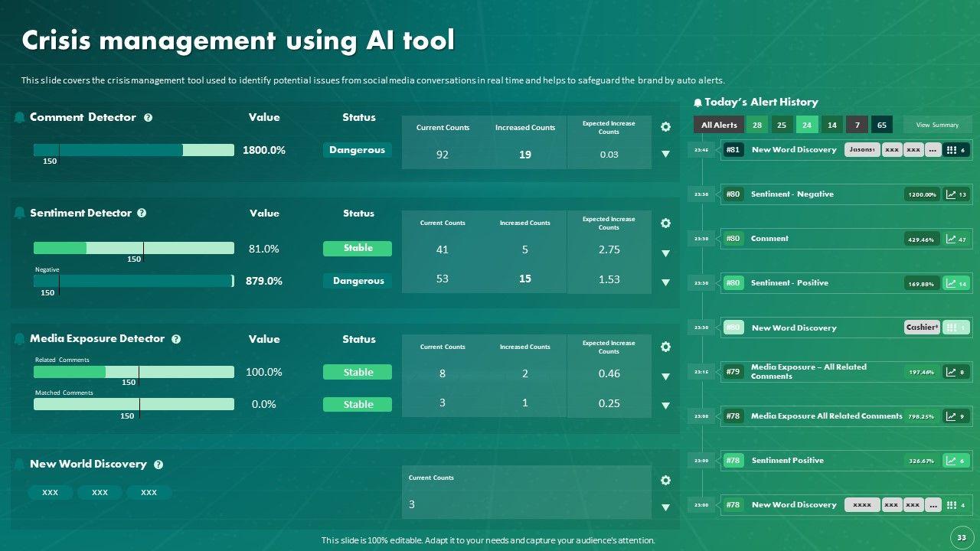This screenshot has width=980, height=551.
Task: Click help icon next to Sentiment Detector
Action: tap(142, 214)
